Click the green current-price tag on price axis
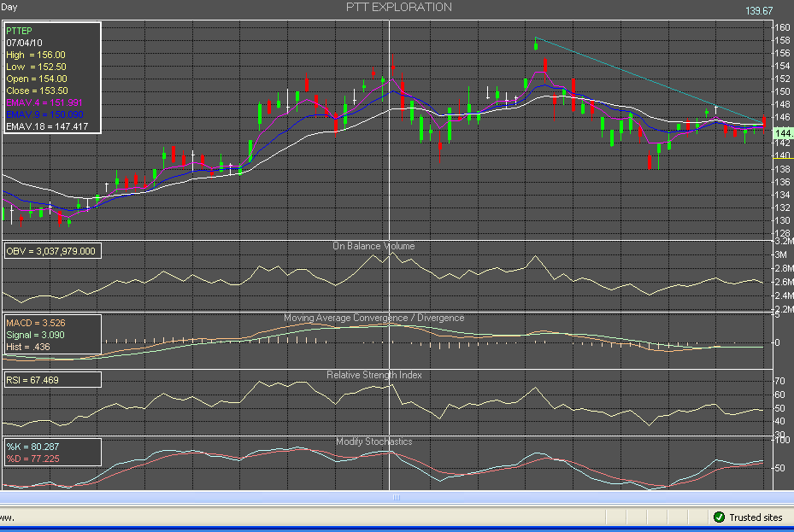Image resolution: width=794 pixels, height=532 pixels. click(x=784, y=133)
